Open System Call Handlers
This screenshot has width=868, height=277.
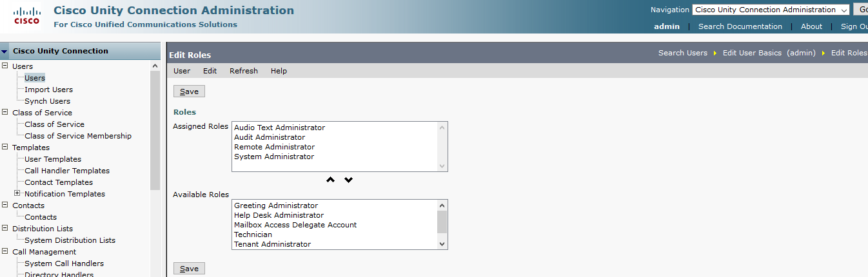[x=64, y=263]
